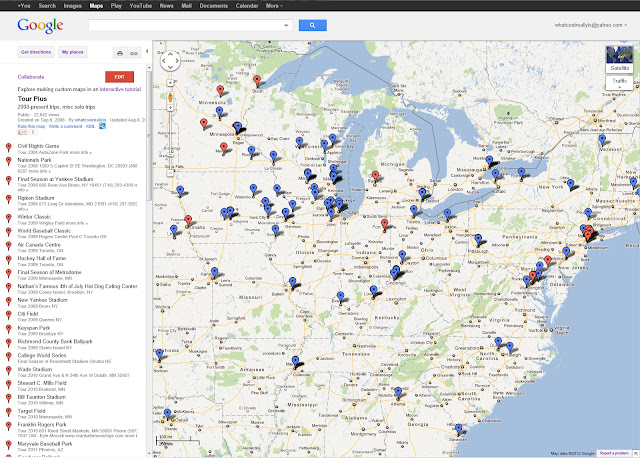Select Maps in the top bar

[96, 6]
